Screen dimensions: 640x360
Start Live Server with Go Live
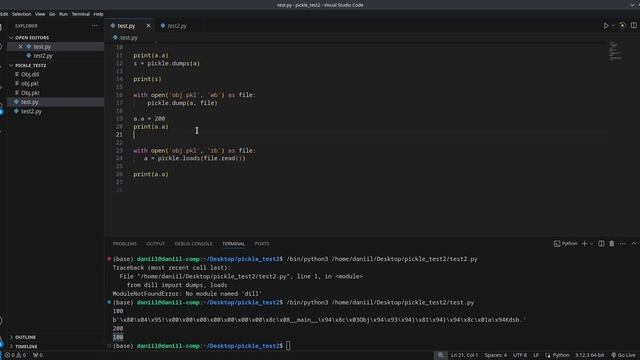(623, 355)
